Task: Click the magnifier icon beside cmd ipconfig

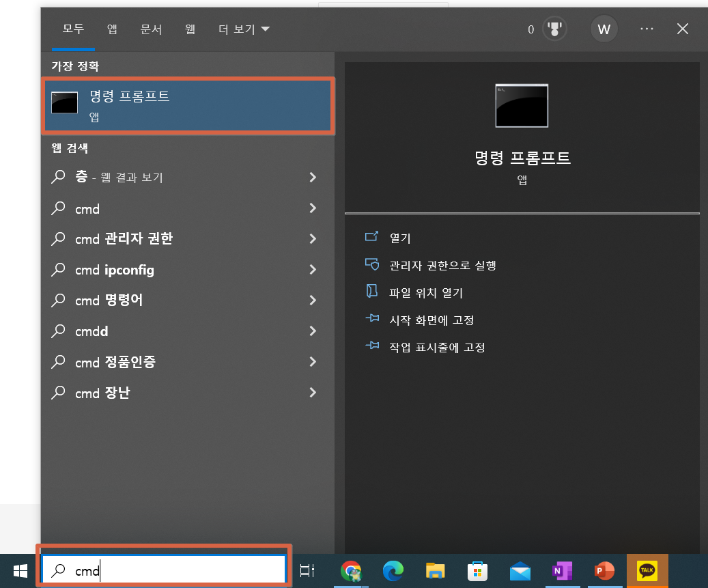Action: coord(58,270)
